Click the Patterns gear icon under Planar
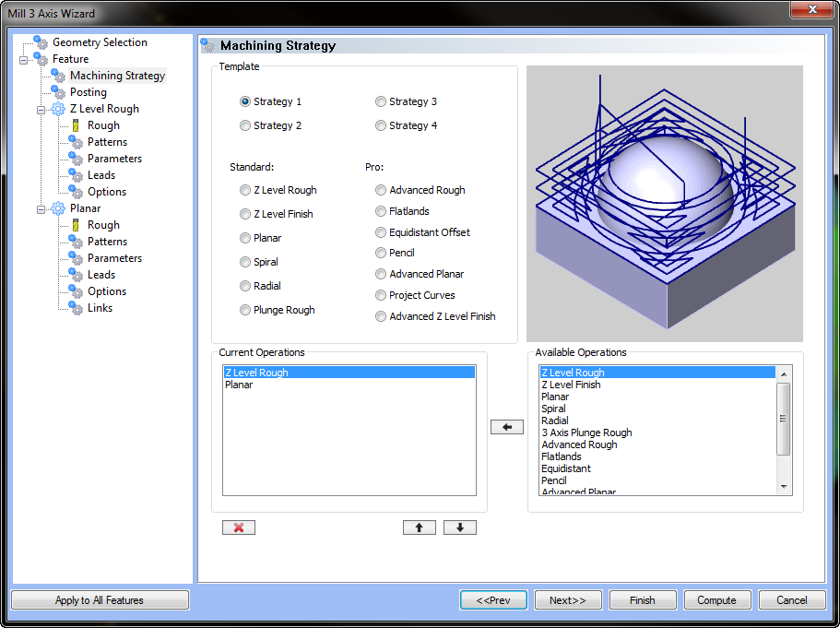This screenshot has height=628, width=840. 74,242
